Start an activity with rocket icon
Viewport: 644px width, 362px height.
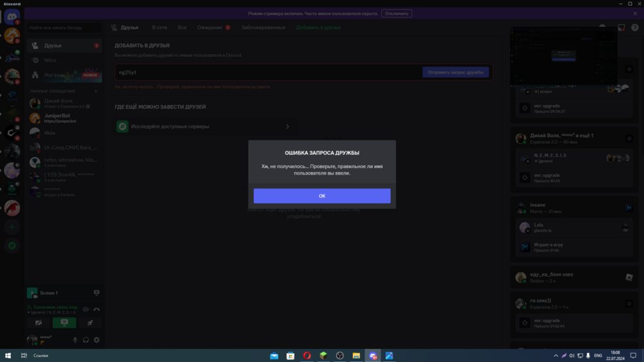[x=90, y=323]
